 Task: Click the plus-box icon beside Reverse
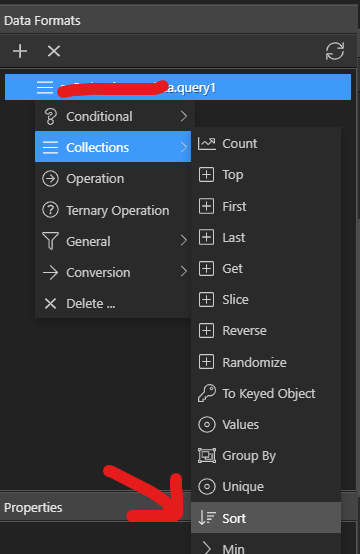click(x=206, y=331)
